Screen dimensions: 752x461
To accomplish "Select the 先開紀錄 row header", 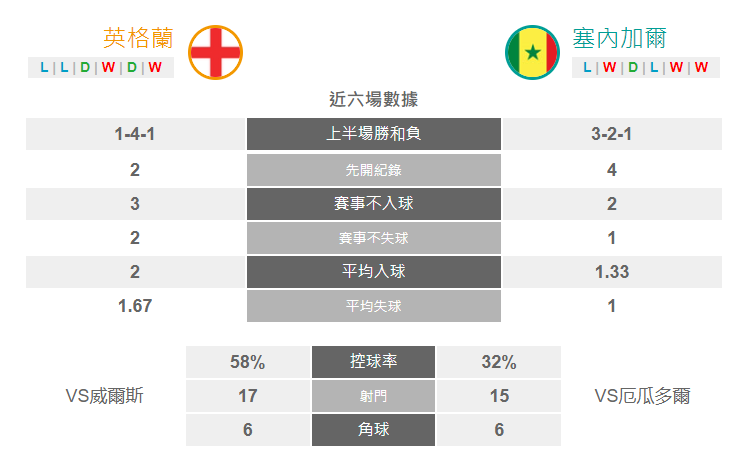I will (x=374, y=170).
